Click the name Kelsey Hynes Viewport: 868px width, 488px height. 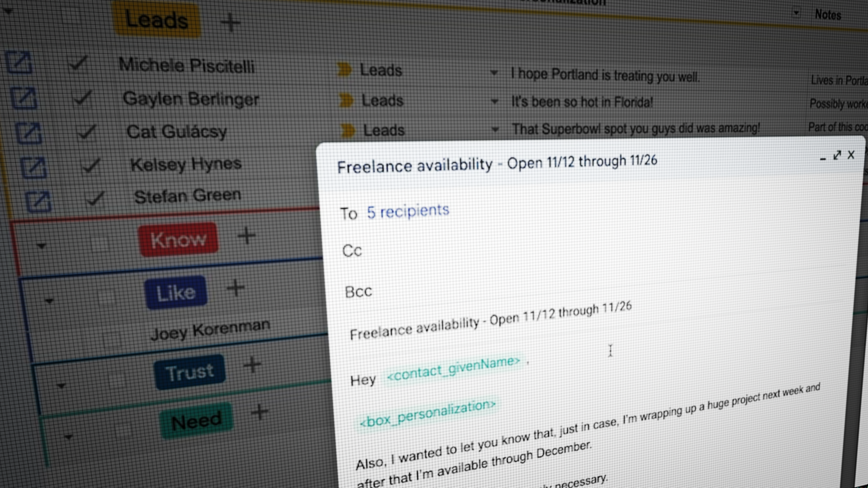tap(186, 164)
